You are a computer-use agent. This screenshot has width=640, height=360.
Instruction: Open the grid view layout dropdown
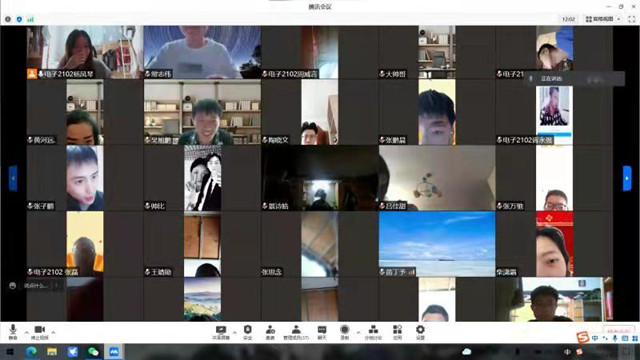(x=603, y=19)
